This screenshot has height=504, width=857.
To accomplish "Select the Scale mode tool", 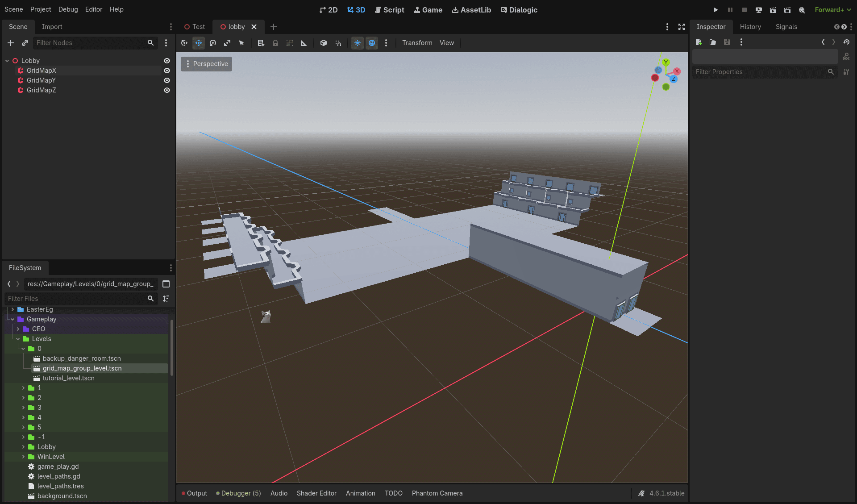I will 227,43.
